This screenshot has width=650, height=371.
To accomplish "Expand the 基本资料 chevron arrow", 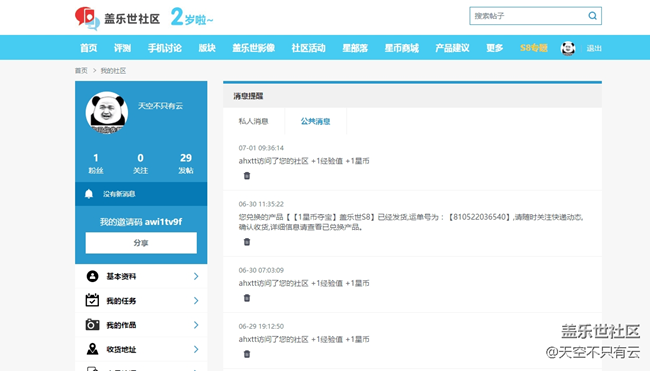I will click(x=196, y=276).
